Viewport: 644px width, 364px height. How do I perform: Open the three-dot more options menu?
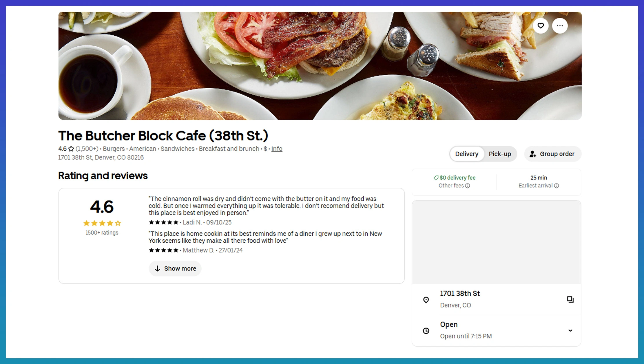[x=560, y=26]
